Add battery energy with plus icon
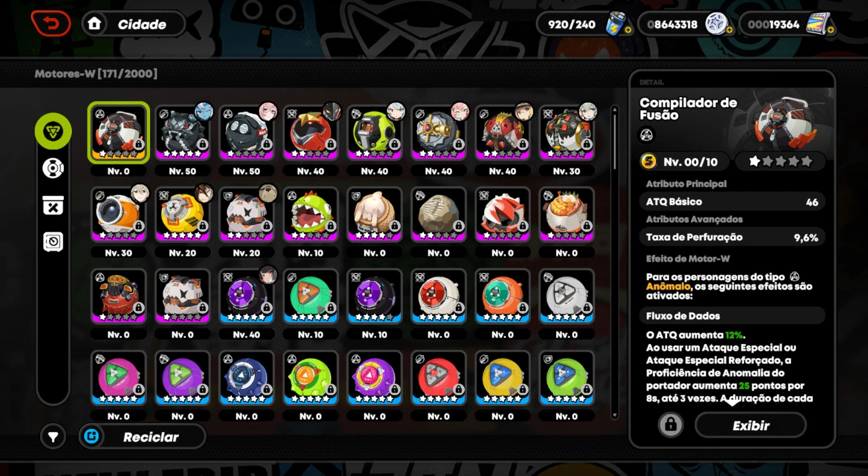 click(628, 30)
